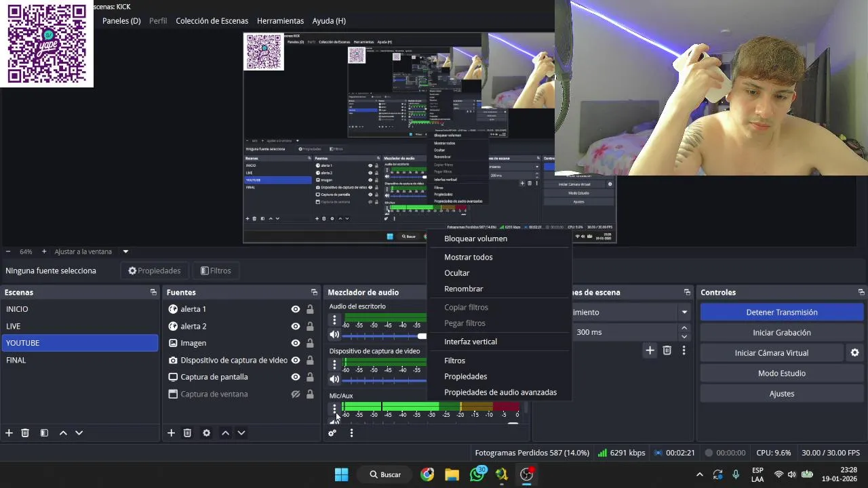Open source properties gear in Fuentes toolbar
Screen dimensions: 868x488
coord(206,433)
